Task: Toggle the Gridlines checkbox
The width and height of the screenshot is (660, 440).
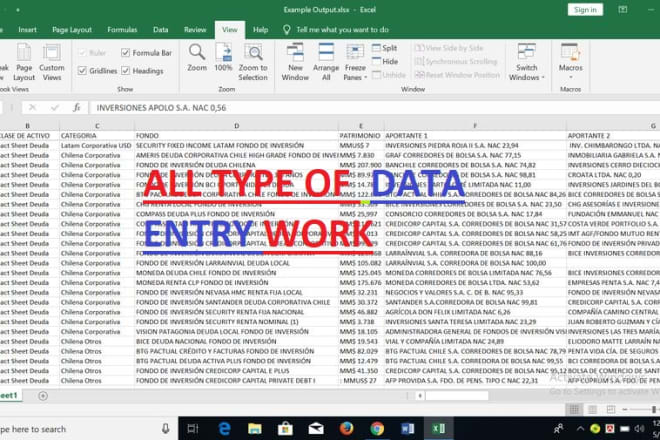Action: point(82,71)
